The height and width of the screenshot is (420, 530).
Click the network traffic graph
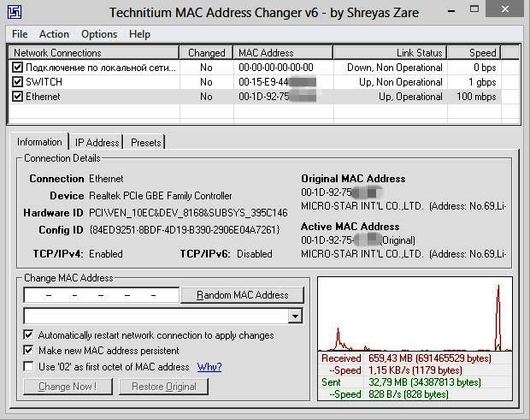(415, 314)
